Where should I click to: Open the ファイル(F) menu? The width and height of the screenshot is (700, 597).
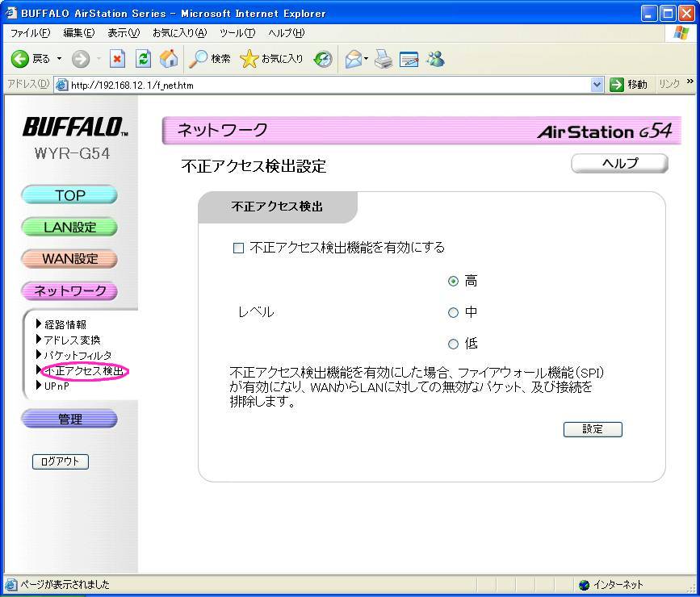click(30, 33)
